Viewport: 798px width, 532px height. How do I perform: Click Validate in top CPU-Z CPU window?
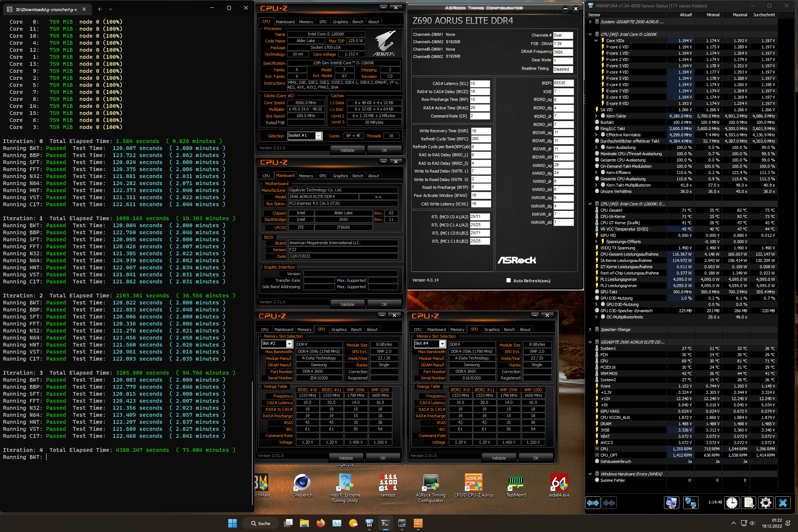(347, 150)
